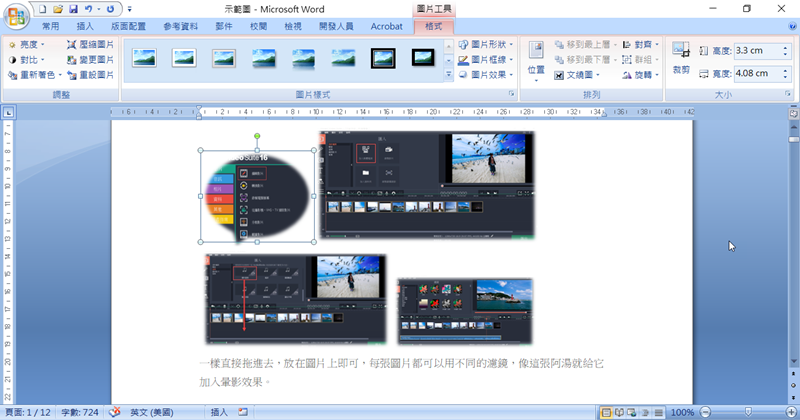The height and width of the screenshot is (420, 800).
Task: Expand the full picture styles gallery
Action: tap(448, 75)
